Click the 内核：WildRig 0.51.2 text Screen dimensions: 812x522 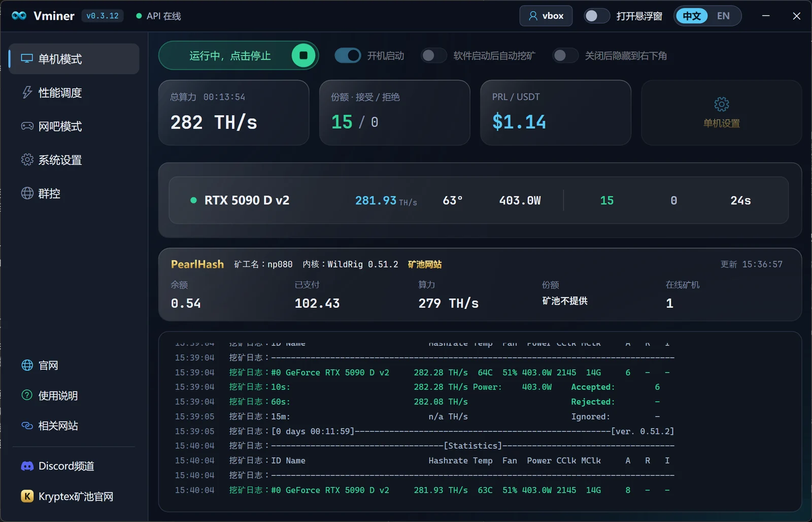point(350,264)
